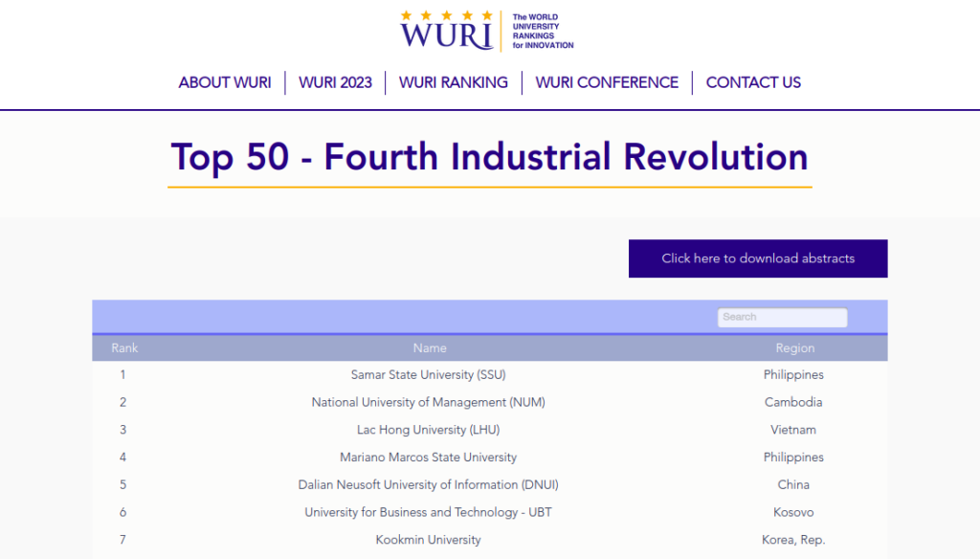
Task: Sort by the Region column header
Action: (x=794, y=348)
